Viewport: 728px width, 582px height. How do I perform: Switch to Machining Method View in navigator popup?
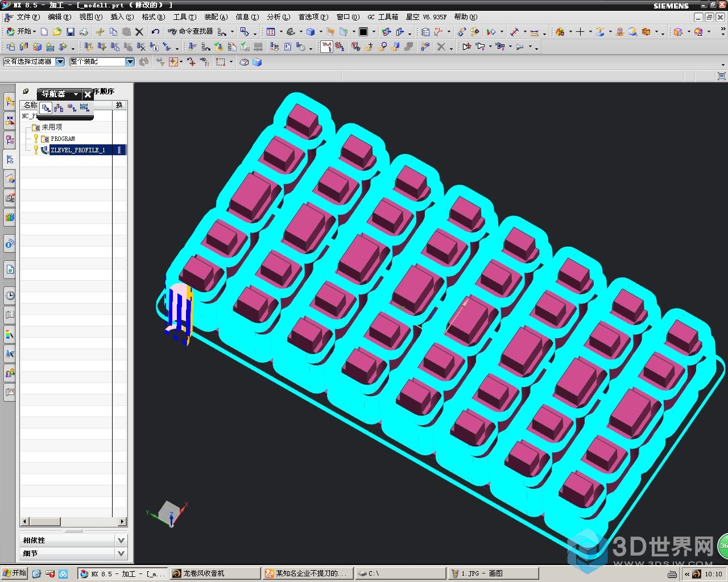pos(85,108)
